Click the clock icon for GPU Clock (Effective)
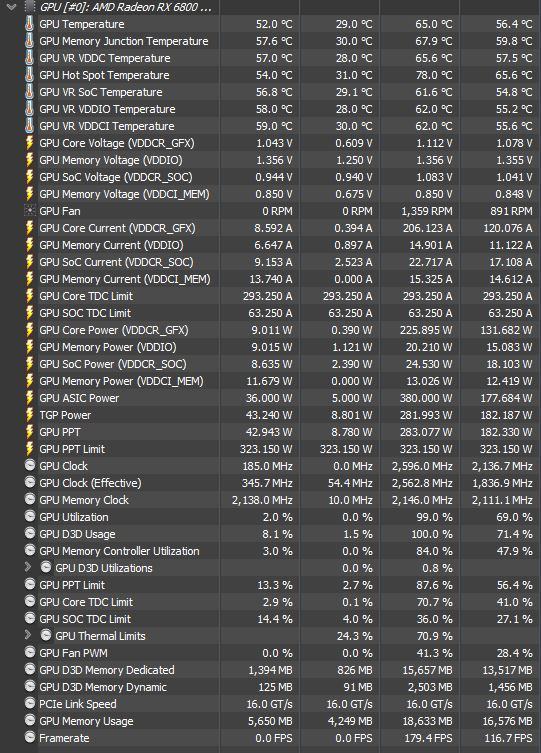541x753 pixels. (x=30, y=482)
